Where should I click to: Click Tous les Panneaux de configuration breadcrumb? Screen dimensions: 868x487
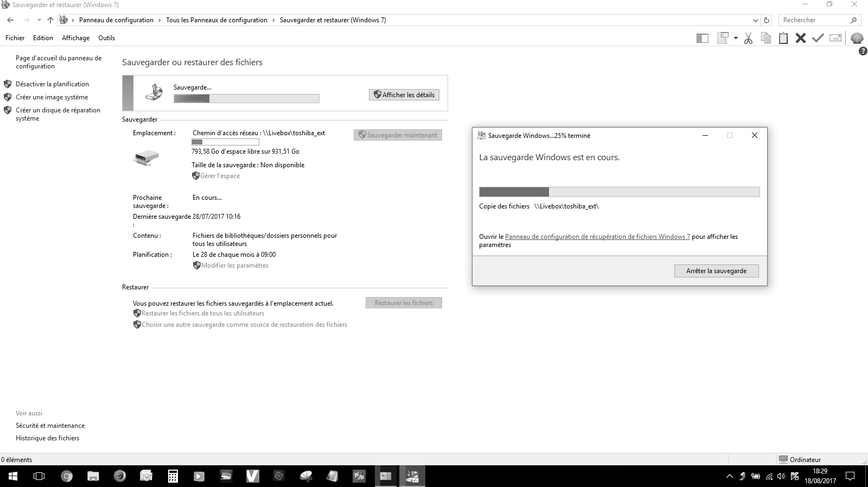point(216,20)
